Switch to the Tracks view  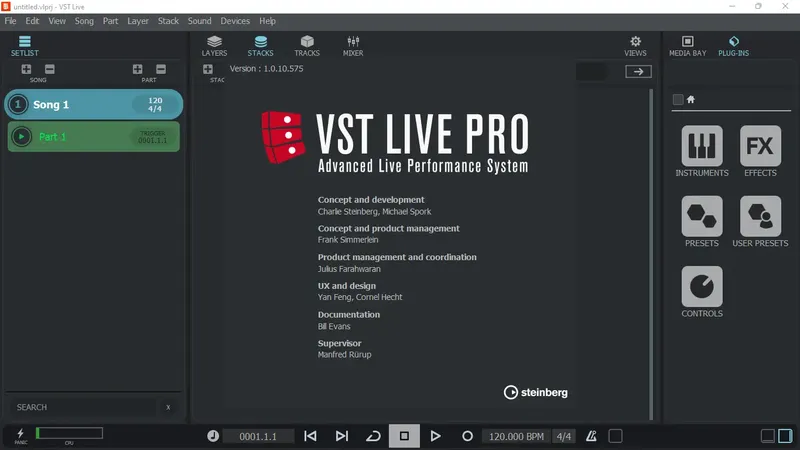click(307, 46)
